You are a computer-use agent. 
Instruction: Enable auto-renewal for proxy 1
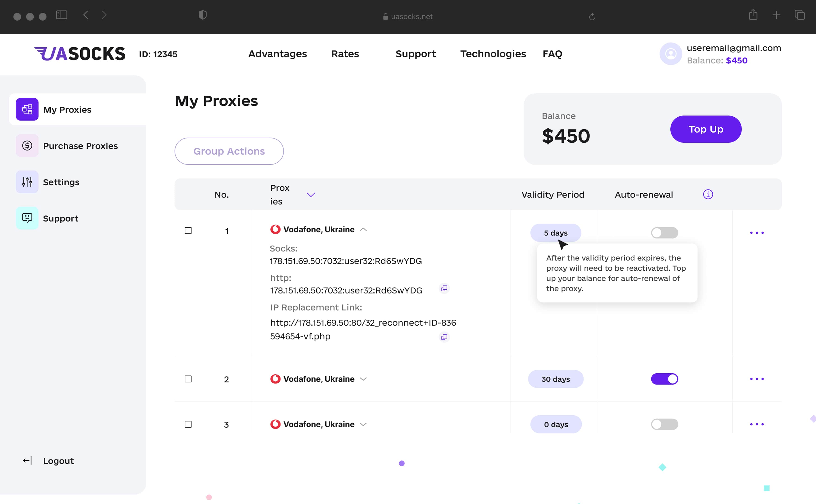pyautogui.click(x=664, y=233)
